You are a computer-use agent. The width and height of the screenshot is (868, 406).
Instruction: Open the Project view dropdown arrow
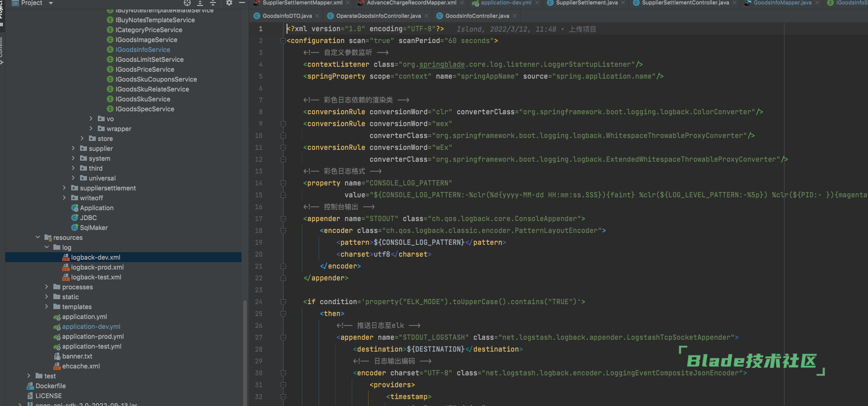coord(51,3)
